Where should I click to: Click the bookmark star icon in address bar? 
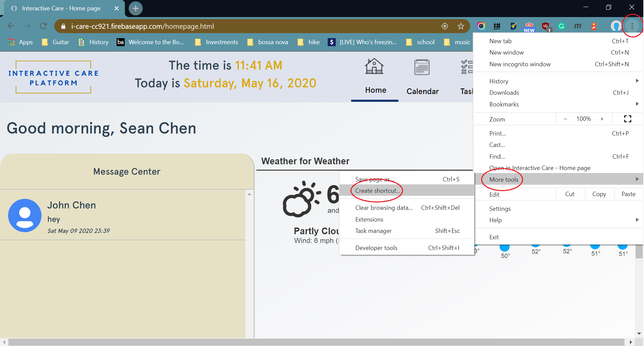click(461, 26)
